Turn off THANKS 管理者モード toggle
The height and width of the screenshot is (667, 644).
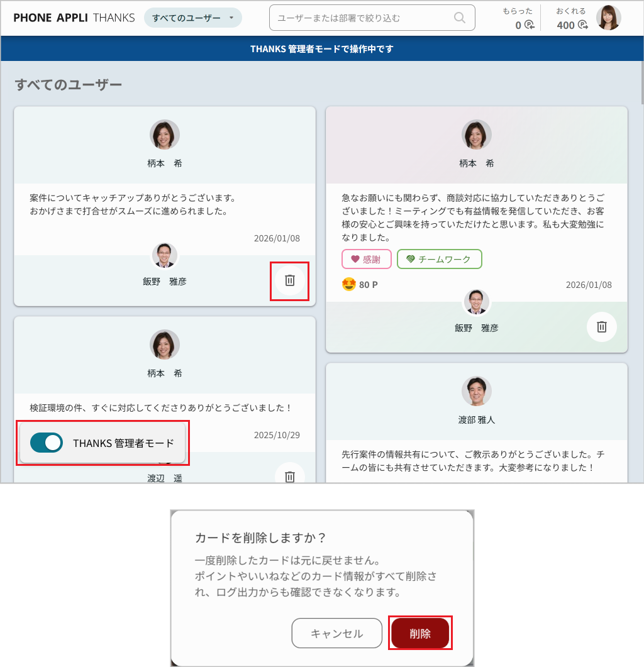pos(47,443)
